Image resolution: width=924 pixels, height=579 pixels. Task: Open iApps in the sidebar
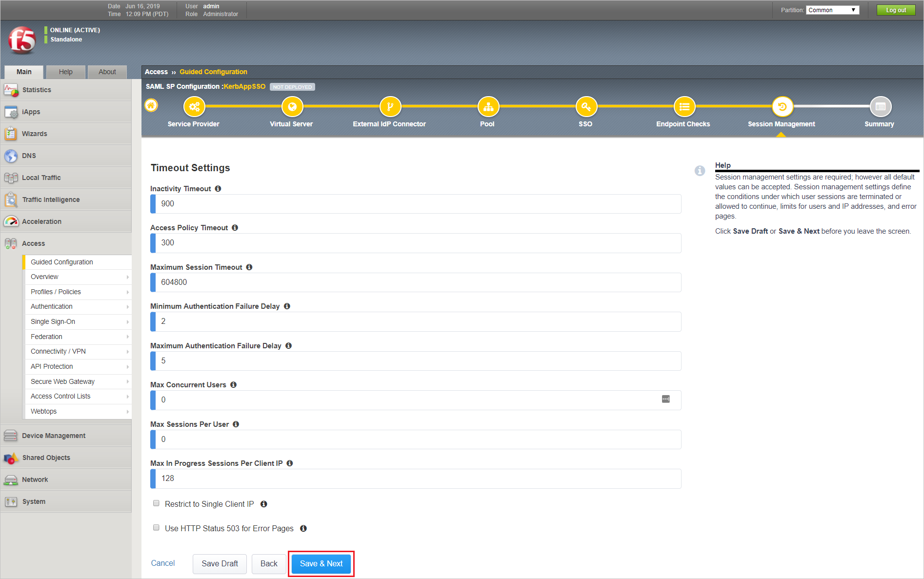pyautogui.click(x=66, y=112)
